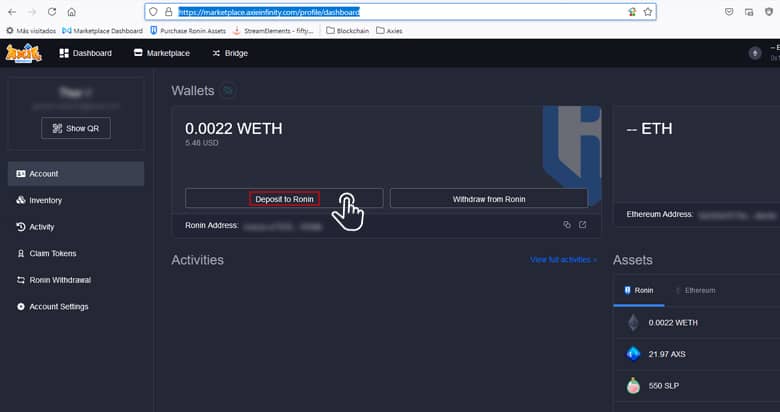Image resolution: width=780 pixels, height=412 pixels.
Task: Open the browser home icon
Action: [72, 12]
